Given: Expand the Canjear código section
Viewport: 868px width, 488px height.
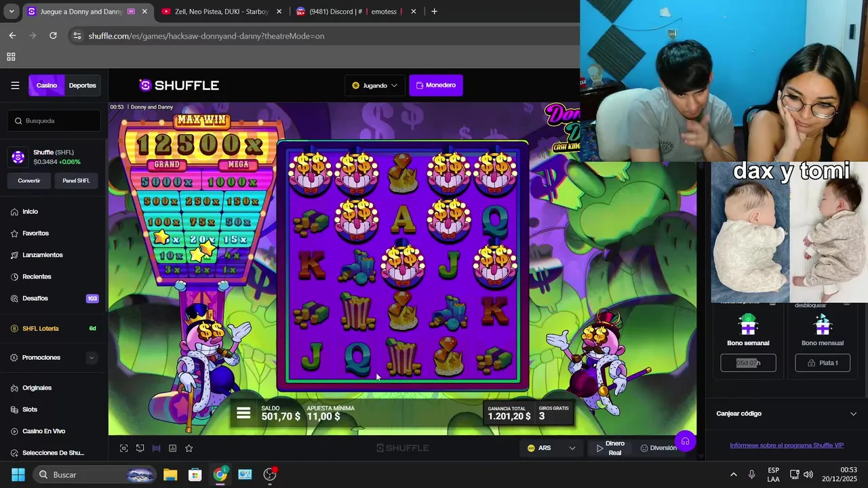Looking at the screenshot, I should coord(787,413).
